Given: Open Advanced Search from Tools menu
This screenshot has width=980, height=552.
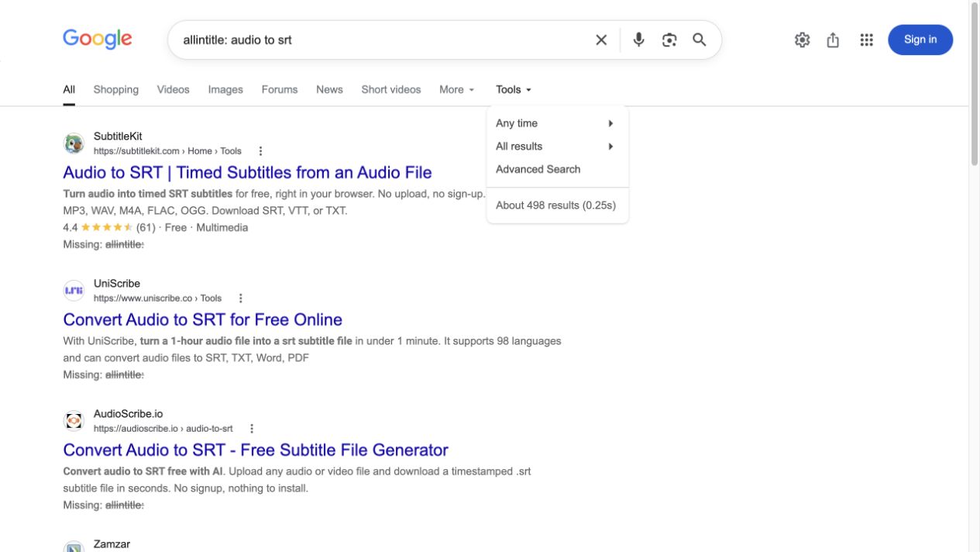Looking at the screenshot, I should coord(538,169).
